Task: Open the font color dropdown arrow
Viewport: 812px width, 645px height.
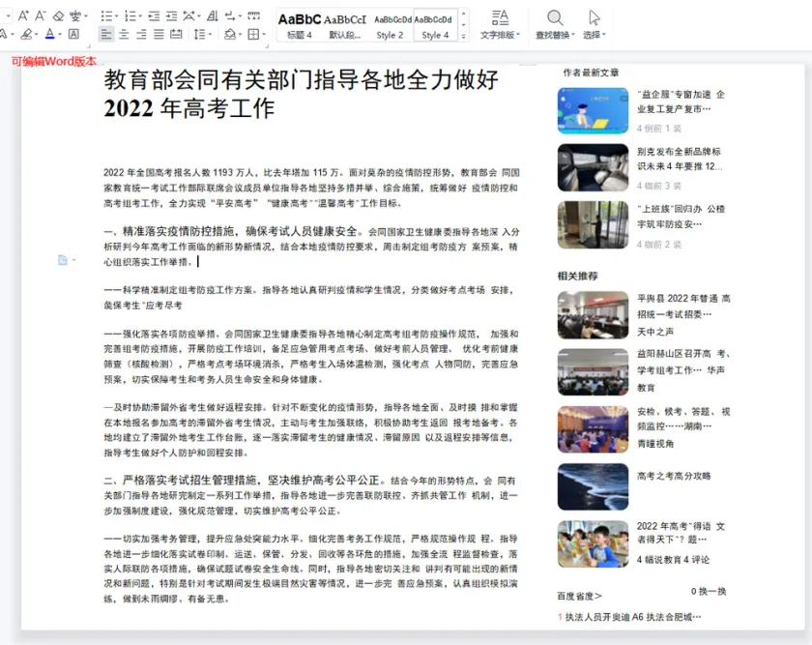Action: click(59, 33)
